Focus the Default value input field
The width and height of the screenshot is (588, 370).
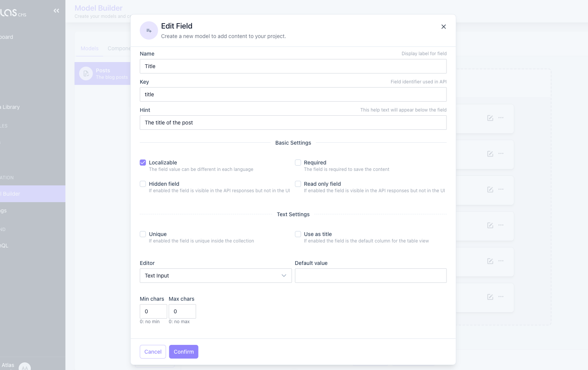pyautogui.click(x=370, y=276)
